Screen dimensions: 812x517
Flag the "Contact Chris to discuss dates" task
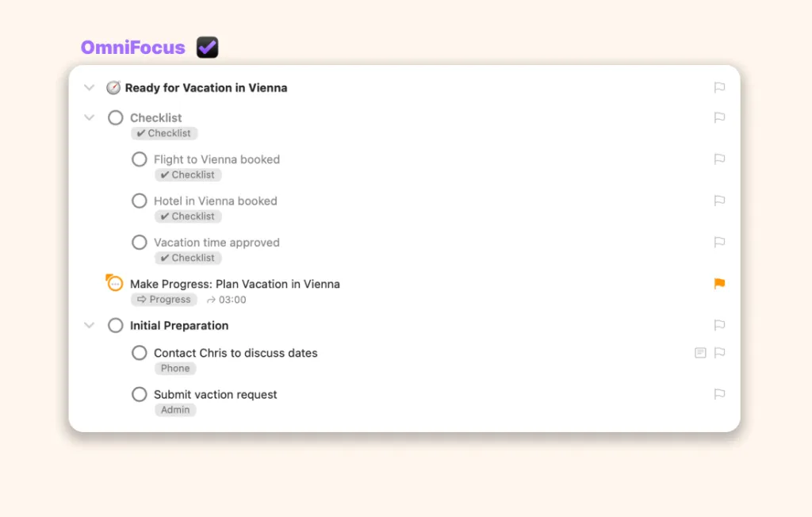[x=719, y=353]
